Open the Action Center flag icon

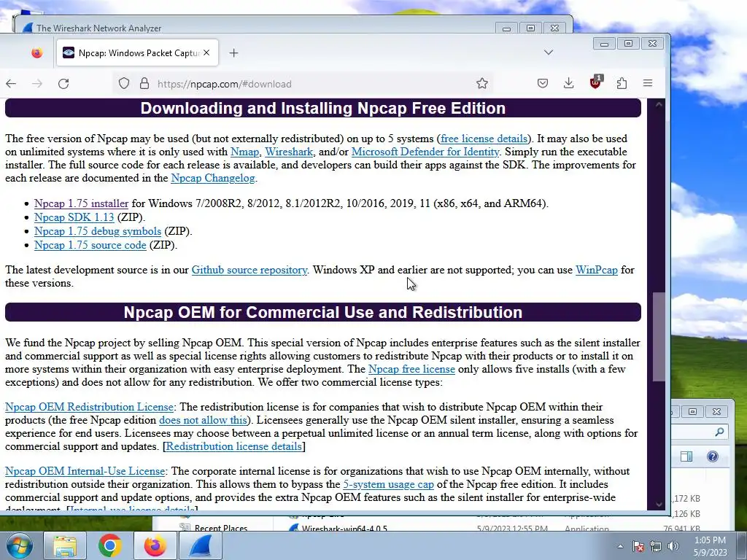coord(638,546)
